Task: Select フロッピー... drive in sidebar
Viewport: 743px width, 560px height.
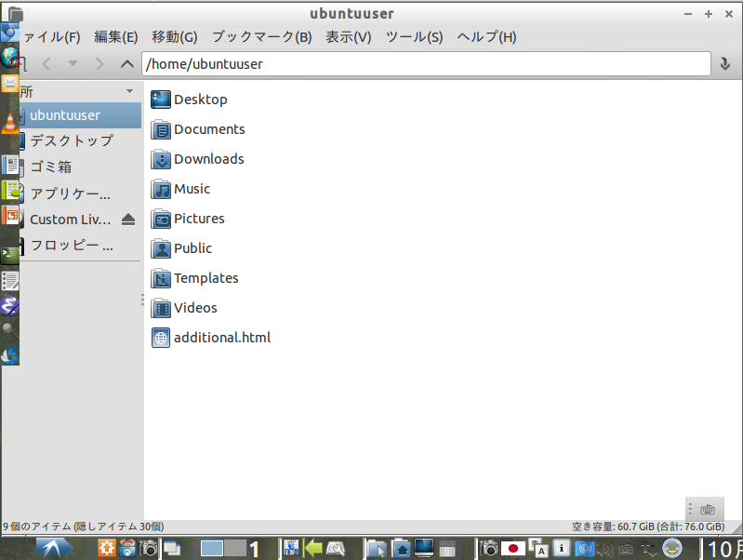Action: click(81, 246)
